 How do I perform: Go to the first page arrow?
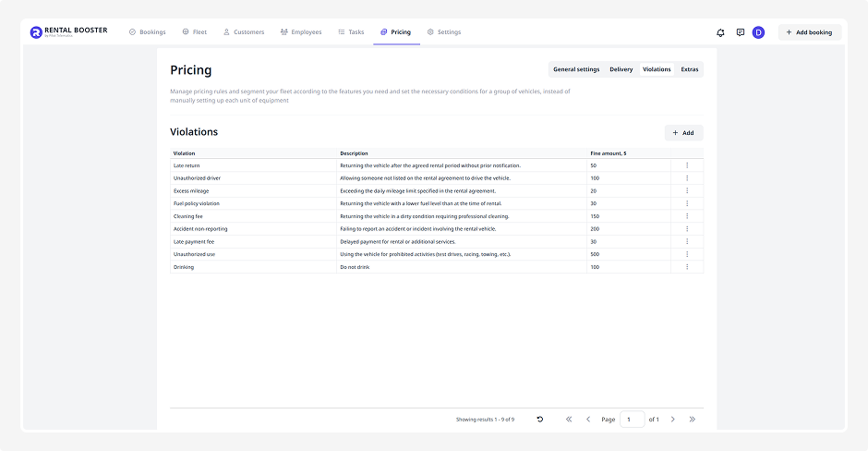click(569, 420)
